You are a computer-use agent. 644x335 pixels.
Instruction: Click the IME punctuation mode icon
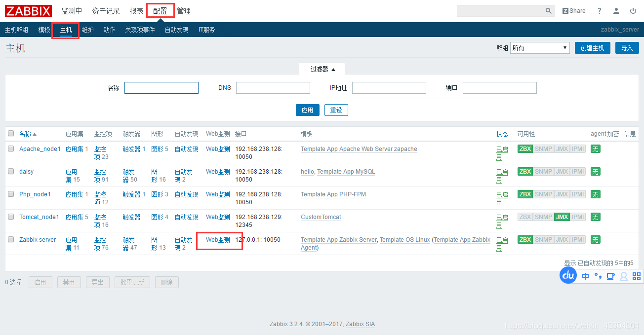[x=598, y=276]
